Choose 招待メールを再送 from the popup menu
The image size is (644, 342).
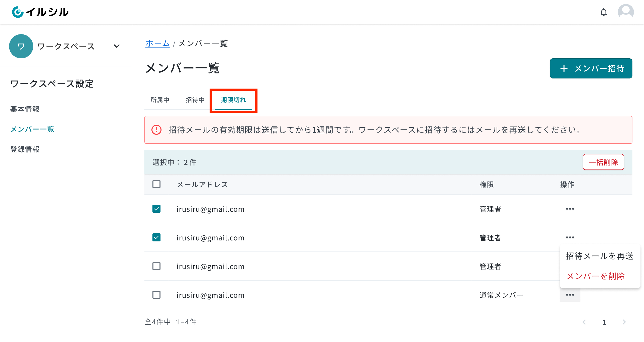tap(600, 256)
